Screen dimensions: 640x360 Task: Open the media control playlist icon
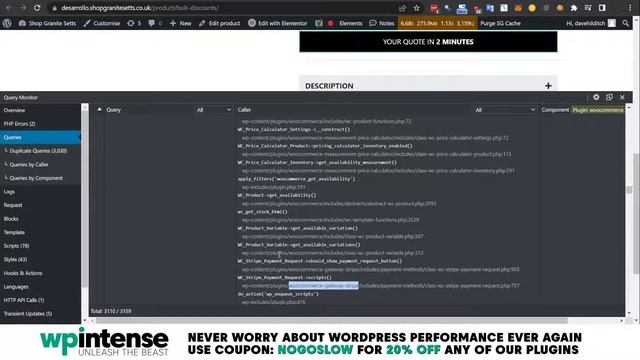pyautogui.click(x=588, y=8)
